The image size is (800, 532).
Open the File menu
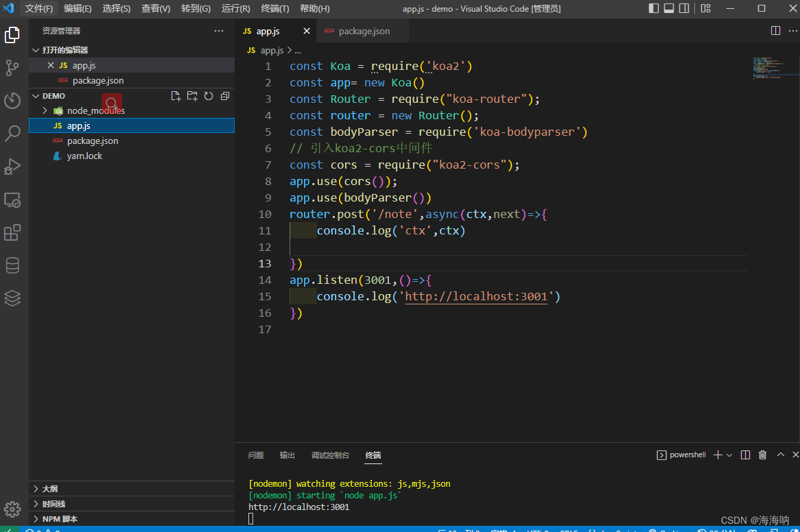tap(39, 9)
